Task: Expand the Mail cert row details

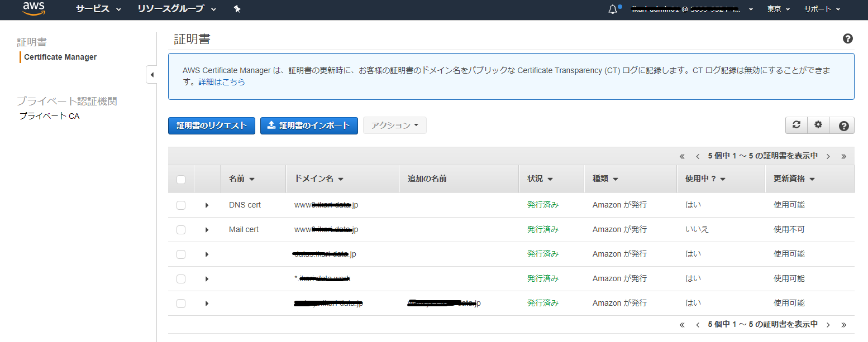Action: tap(207, 230)
